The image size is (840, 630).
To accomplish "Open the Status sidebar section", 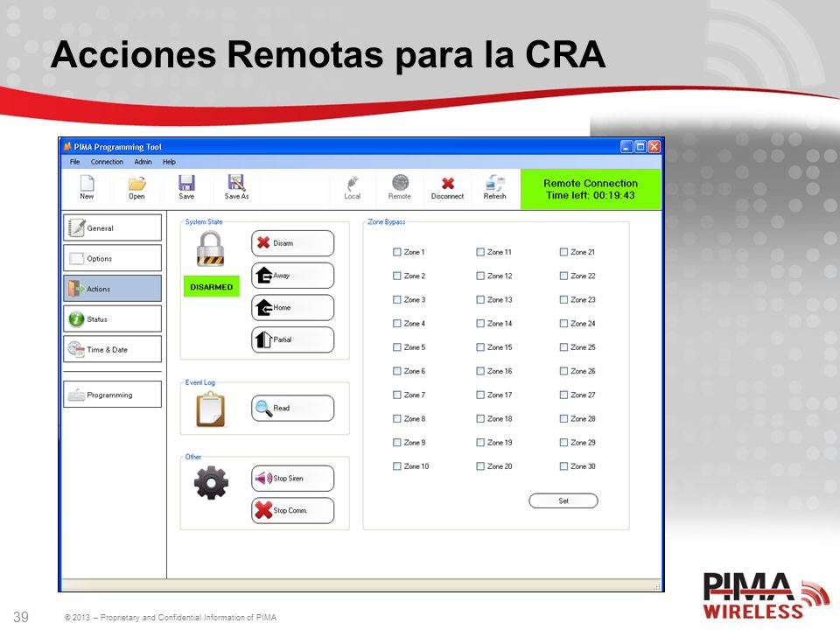I will pos(113,318).
